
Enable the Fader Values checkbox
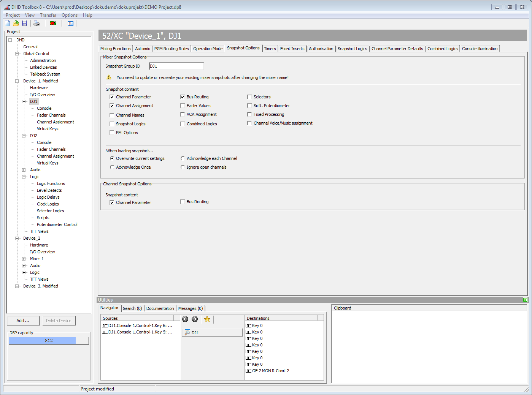pyautogui.click(x=183, y=105)
